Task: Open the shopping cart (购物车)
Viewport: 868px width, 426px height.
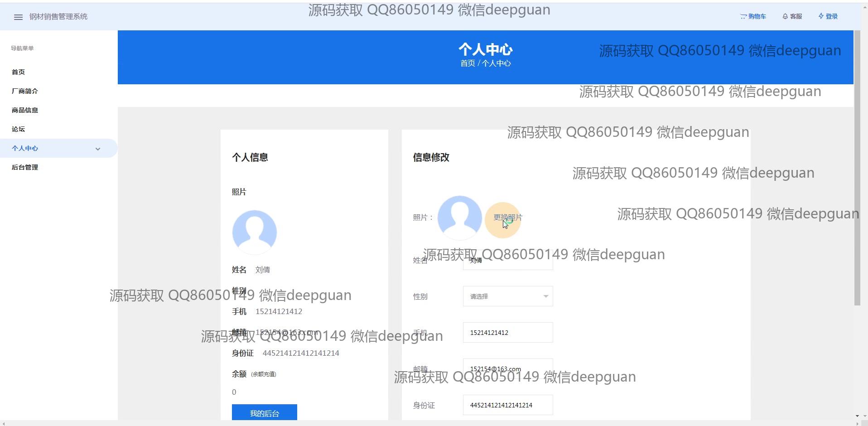Action: pyautogui.click(x=753, y=16)
